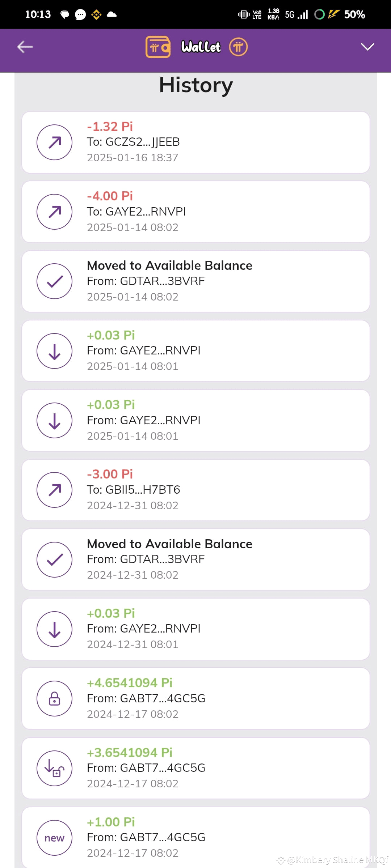The image size is (391, 868).
Task: Tap the orange wallet icon in header
Action: 158,47
